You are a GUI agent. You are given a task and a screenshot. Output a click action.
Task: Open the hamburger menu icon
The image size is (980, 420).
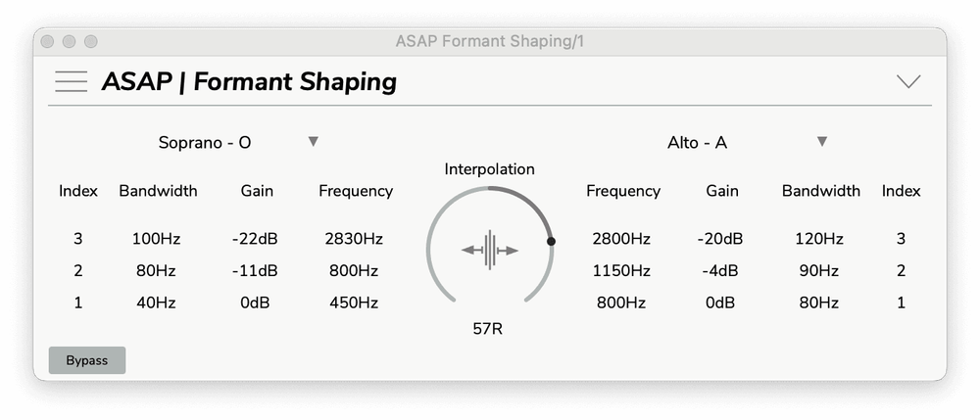pyautogui.click(x=72, y=81)
